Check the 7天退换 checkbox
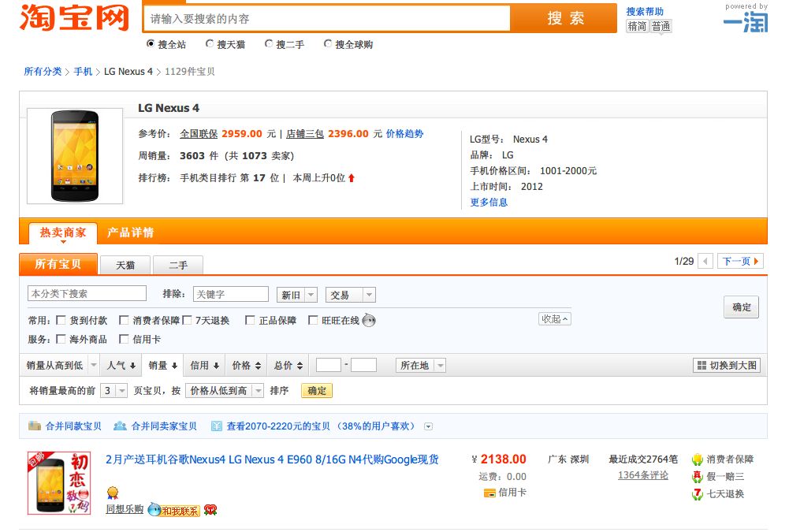 click(187, 320)
